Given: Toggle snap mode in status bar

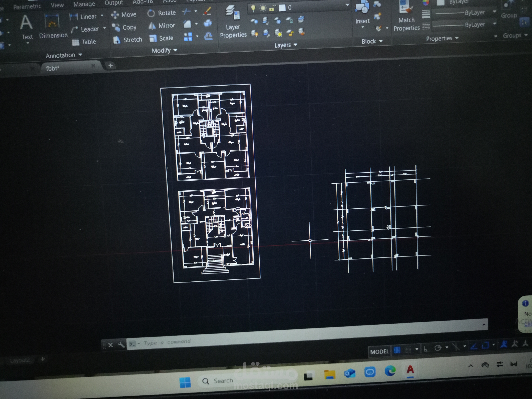Looking at the screenshot, I should point(408,349).
